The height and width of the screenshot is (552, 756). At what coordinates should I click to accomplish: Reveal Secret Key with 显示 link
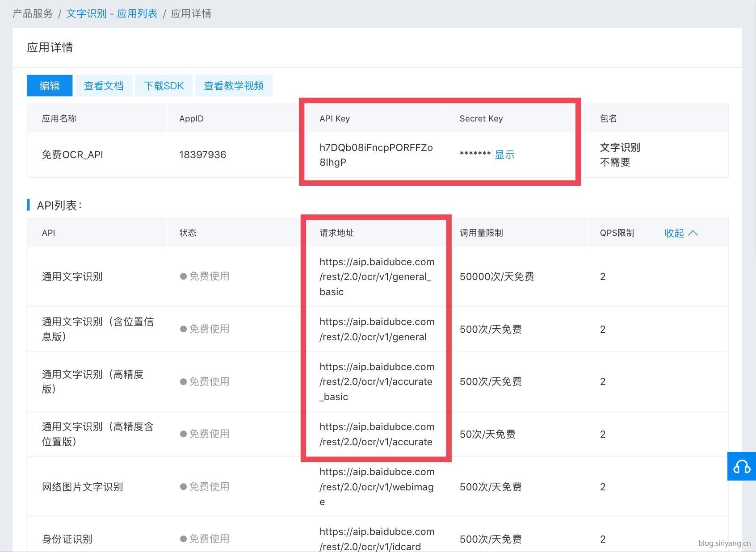pyautogui.click(x=504, y=155)
